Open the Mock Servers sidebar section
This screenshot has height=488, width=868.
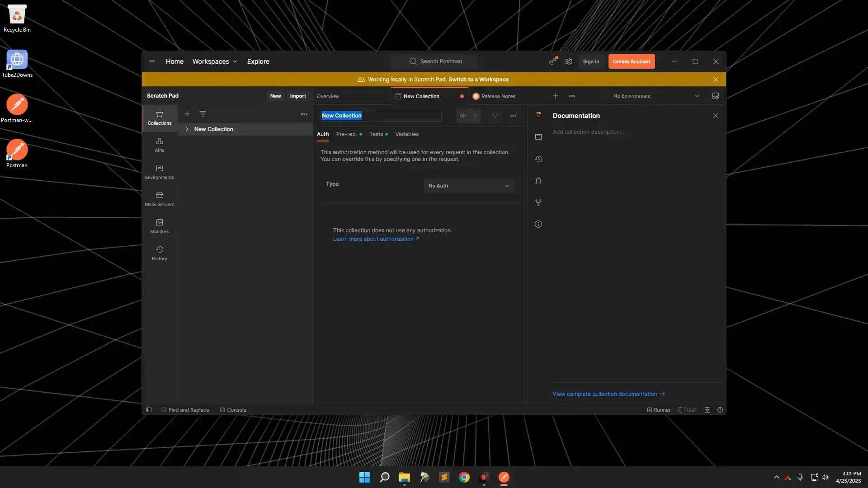[159, 199]
